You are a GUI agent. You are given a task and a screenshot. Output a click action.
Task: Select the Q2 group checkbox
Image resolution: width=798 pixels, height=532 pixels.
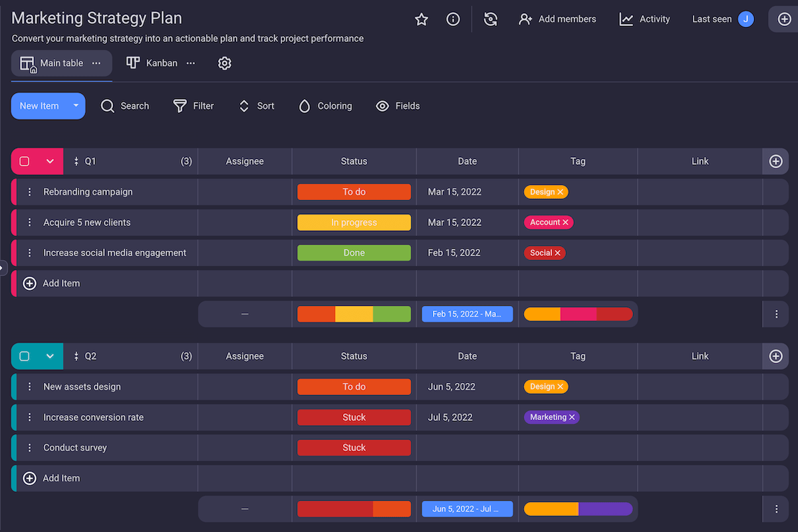pyautogui.click(x=25, y=356)
